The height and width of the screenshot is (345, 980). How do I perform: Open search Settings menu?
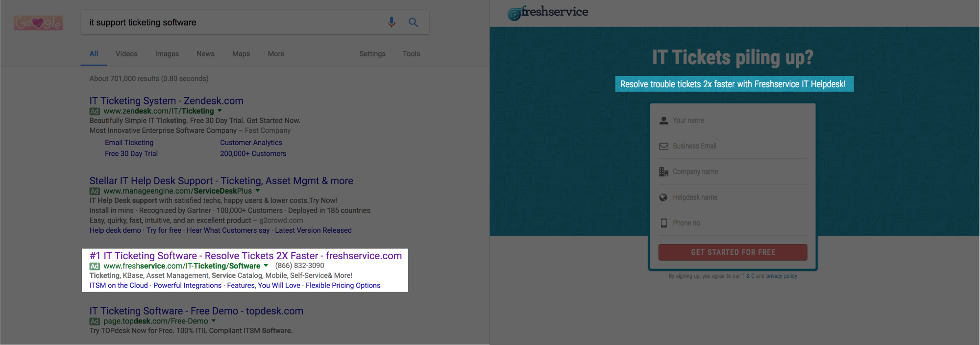372,54
